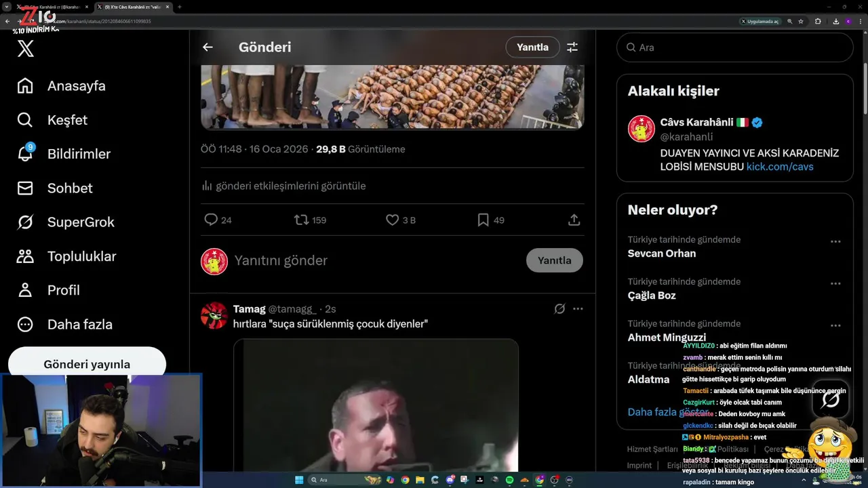Open SuperGrok icon in sidebar
This screenshot has height=488, width=868.
25,222
